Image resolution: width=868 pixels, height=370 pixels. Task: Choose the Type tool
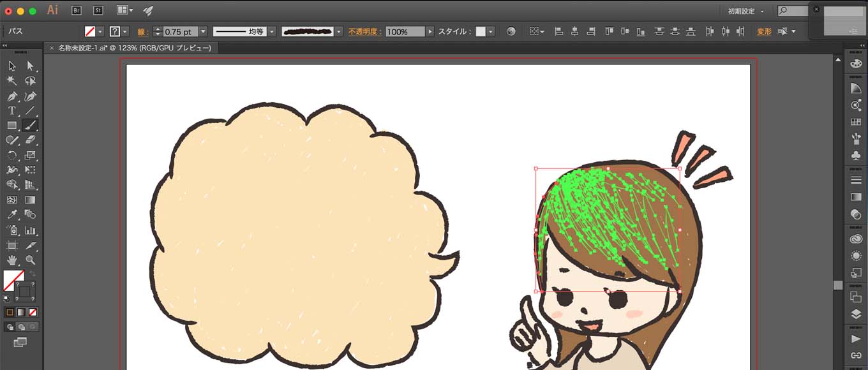pyautogui.click(x=11, y=111)
